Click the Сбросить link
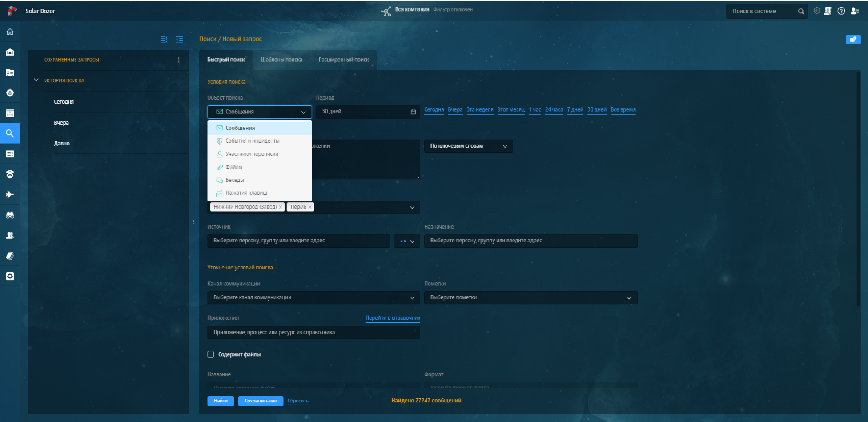Screen dimensions: 868x422 click(298, 401)
